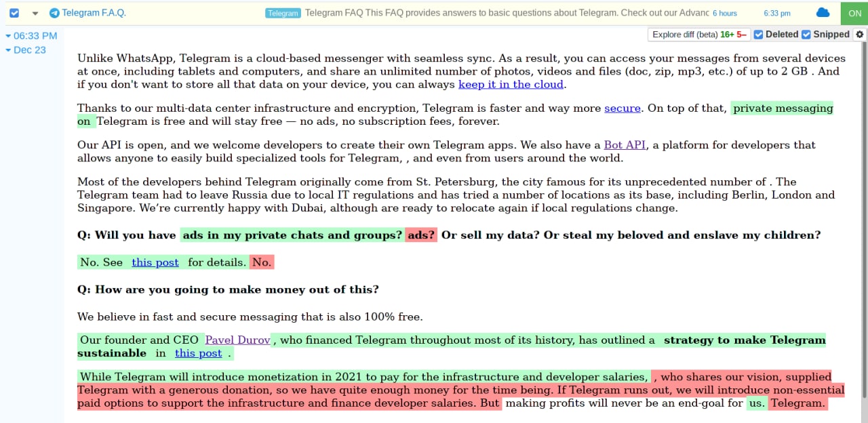Click the deleted red 'ads?' text
Viewport: 868px width, 423px height.
(422, 235)
